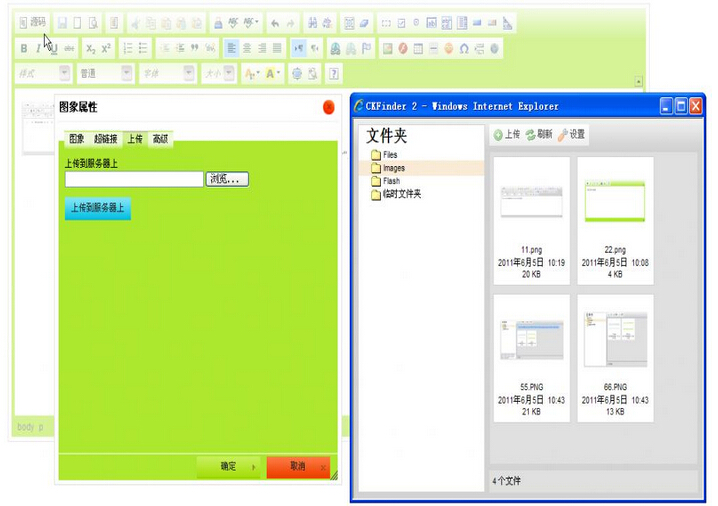The width and height of the screenshot is (718, 506).
Task: Open the About/help question mark icon
Action: click(333, 73)
